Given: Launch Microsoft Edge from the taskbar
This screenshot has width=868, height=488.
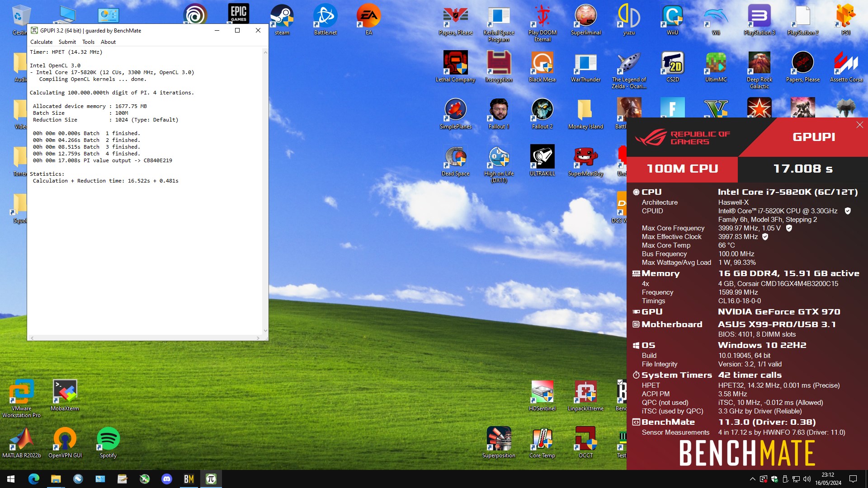Looking at the screenshot, I should (33, 479).
